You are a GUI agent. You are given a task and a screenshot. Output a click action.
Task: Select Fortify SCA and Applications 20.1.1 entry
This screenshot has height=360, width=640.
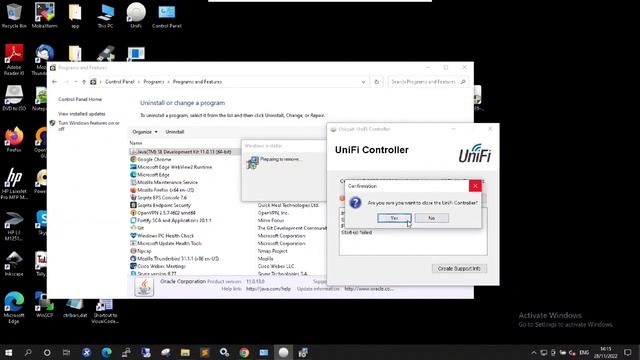[174, 220]
